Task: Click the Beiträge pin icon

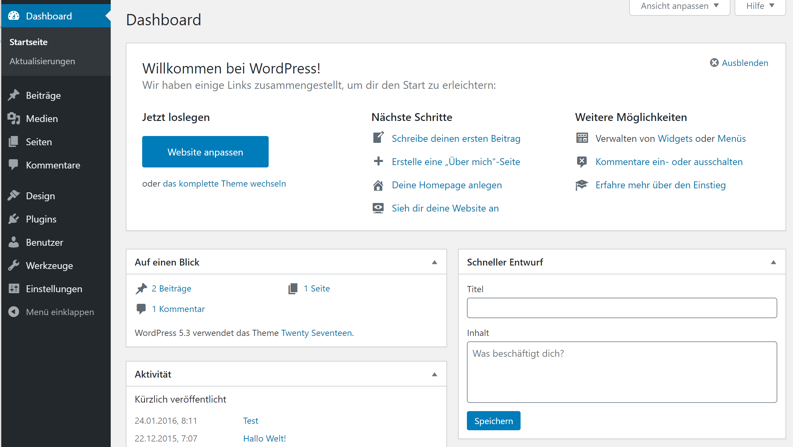Action: (14, 95)
